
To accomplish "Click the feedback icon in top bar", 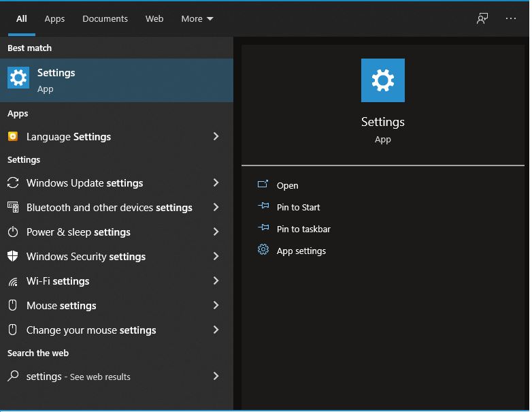I will pos(482,18).
